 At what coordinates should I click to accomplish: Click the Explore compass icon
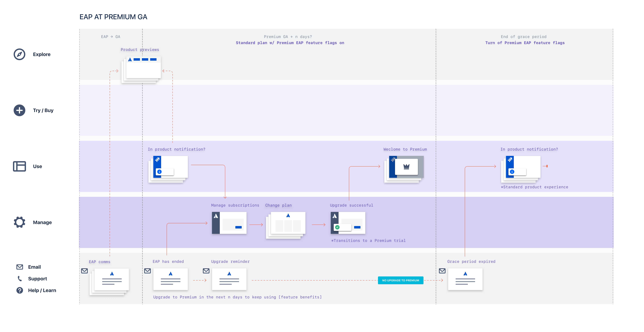point(19,54)
